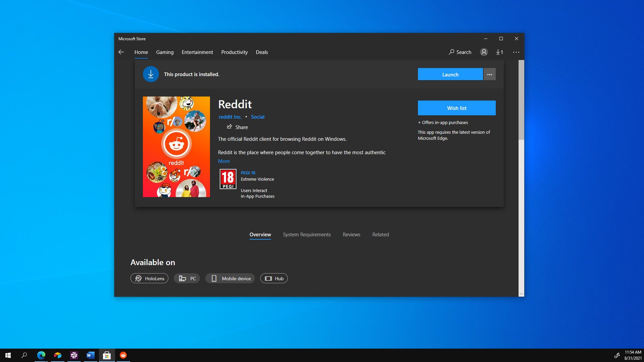Expand System Requirements tab
This screenshot has width=644, height=362.
[x=307, y=234]
